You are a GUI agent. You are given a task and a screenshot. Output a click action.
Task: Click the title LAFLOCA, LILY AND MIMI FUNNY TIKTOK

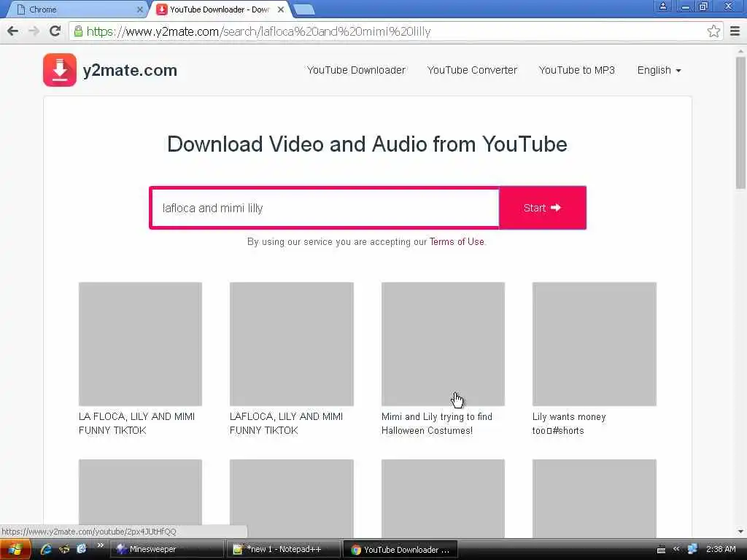coord(286,424)
